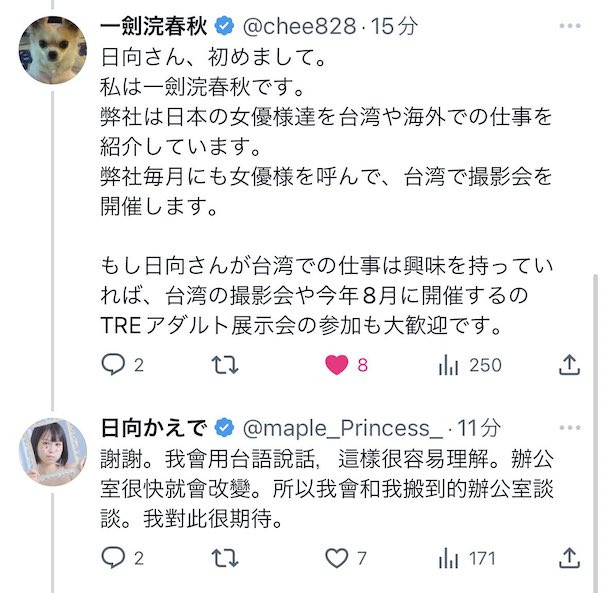The height and width of the screenshot is (593, 602).
Task: Click the verified badge next to 日向かえで
Action: [224, 428]
